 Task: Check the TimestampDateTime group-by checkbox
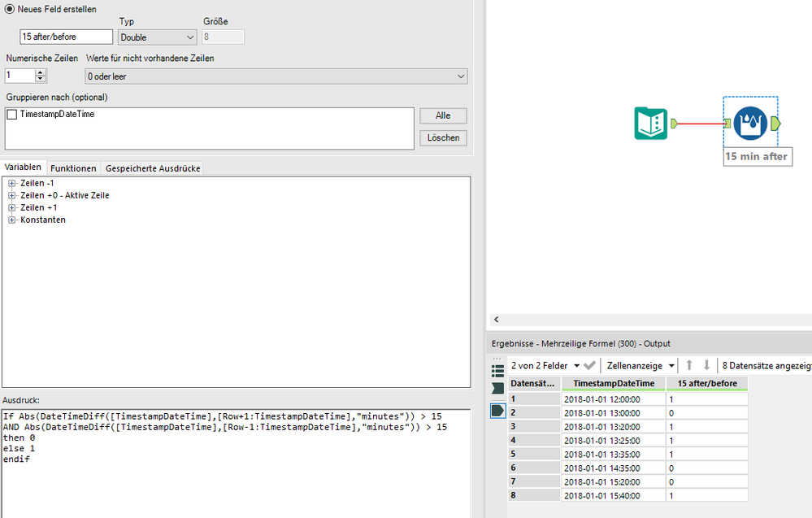coord(12,115)
